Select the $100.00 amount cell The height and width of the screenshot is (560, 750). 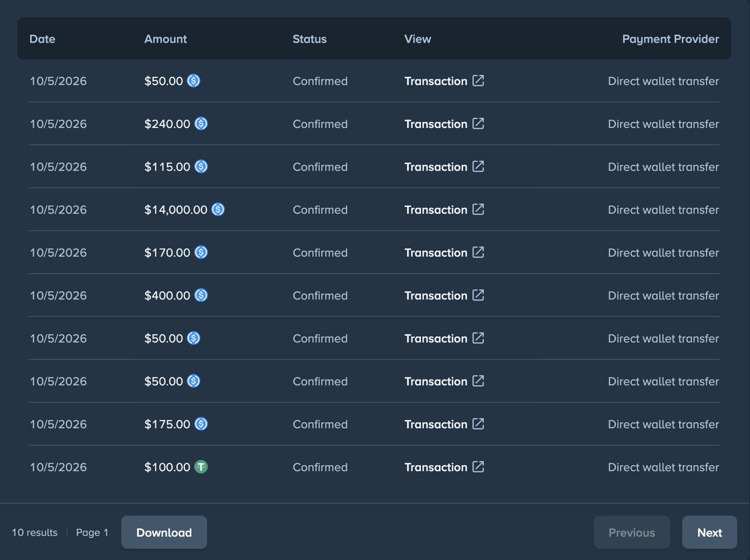click(168, 467)
